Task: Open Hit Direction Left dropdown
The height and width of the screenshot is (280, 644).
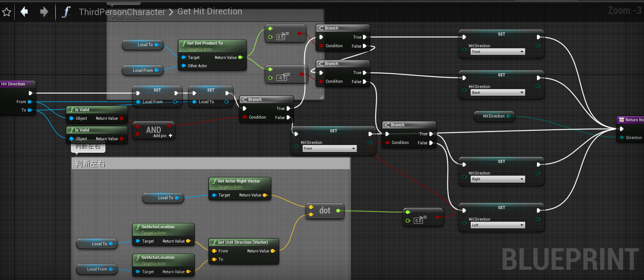Action: [x=498, y=225]
